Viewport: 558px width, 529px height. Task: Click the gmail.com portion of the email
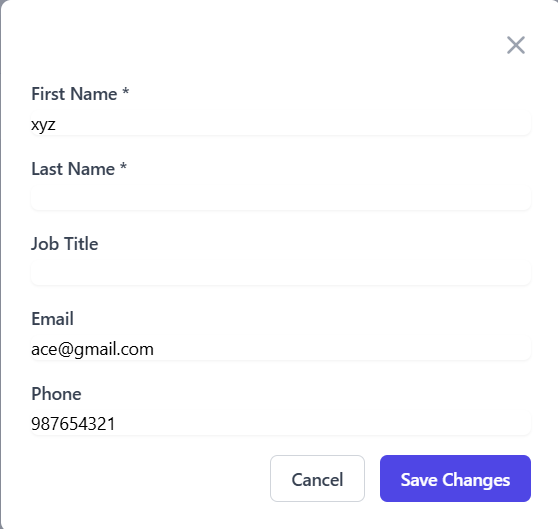click(x=114, y=349)
